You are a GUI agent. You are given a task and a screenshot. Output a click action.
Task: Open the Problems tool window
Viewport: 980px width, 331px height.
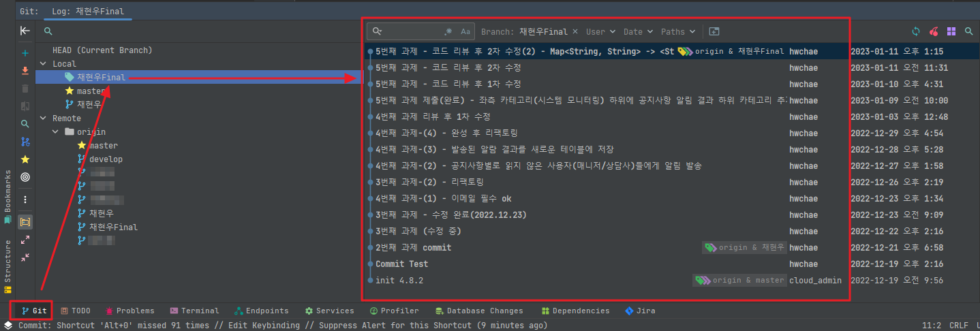point(129,311)
